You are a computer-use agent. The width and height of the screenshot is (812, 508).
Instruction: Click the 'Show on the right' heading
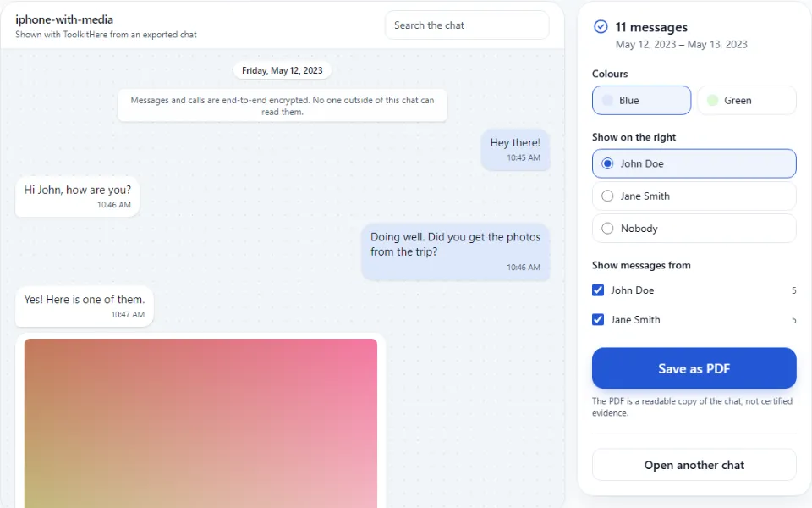pyautogui.click(x=634, y=137)
